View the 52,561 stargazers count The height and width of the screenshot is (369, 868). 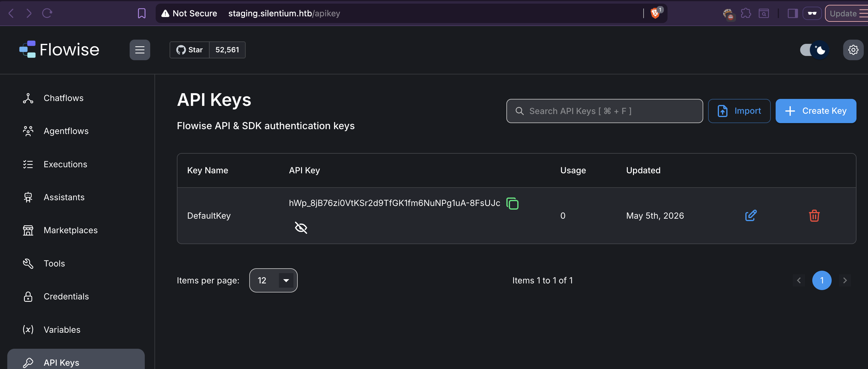[227, 50]
